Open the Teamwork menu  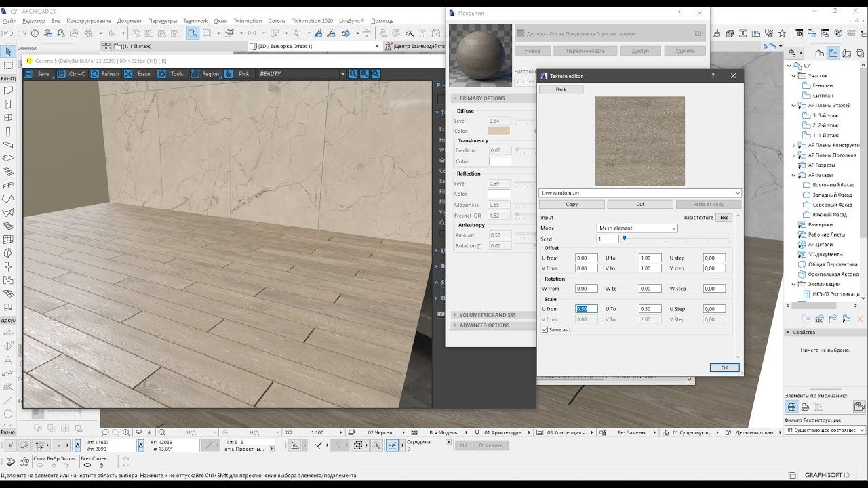(195, 21)
